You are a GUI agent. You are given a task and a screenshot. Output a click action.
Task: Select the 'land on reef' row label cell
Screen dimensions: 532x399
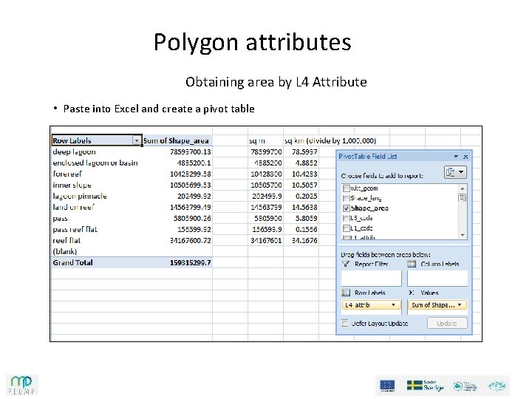point(96,208)
